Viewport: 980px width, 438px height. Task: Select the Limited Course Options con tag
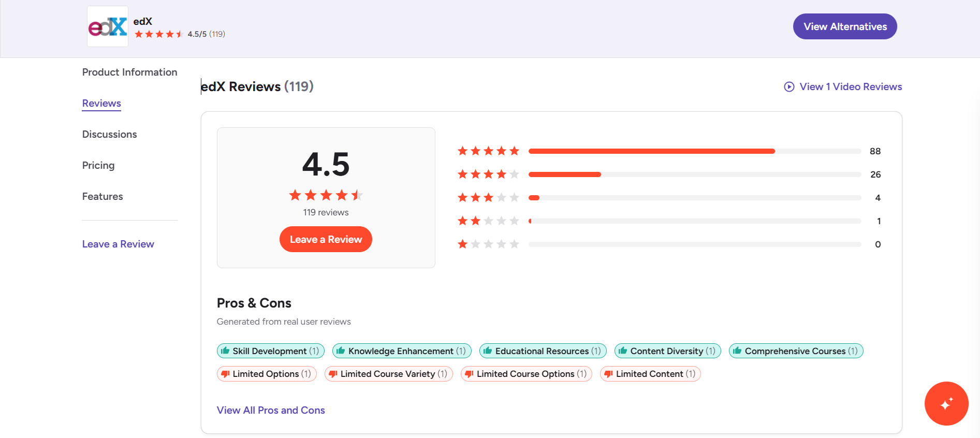(x=526, y=374)
